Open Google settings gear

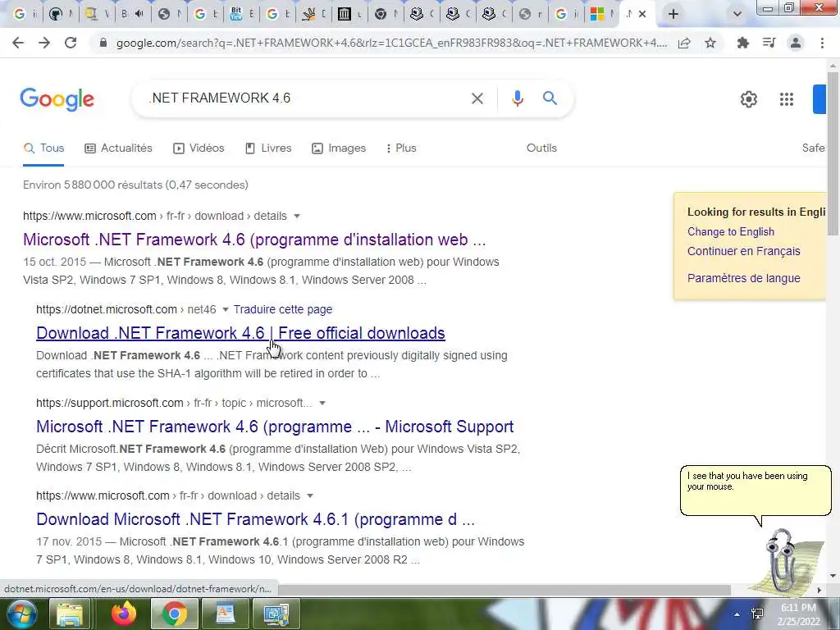click(x=749, y=99)
